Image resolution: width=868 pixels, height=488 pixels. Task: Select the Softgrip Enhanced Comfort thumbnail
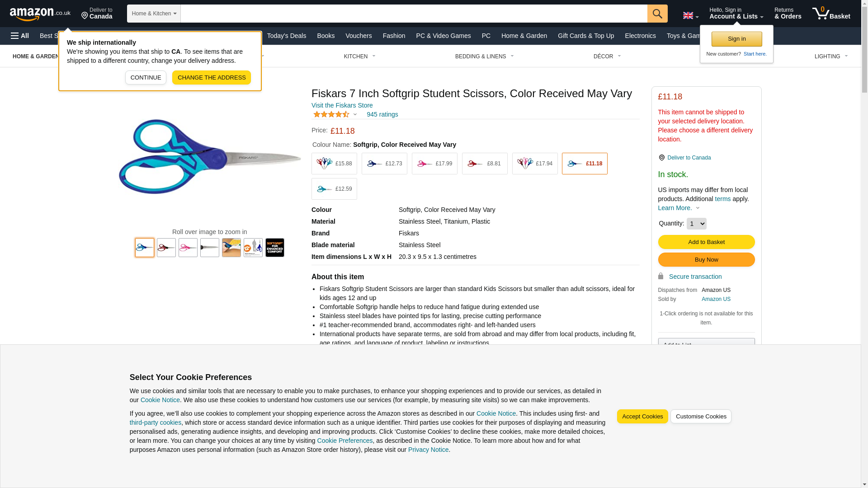(x=274, y=248)
